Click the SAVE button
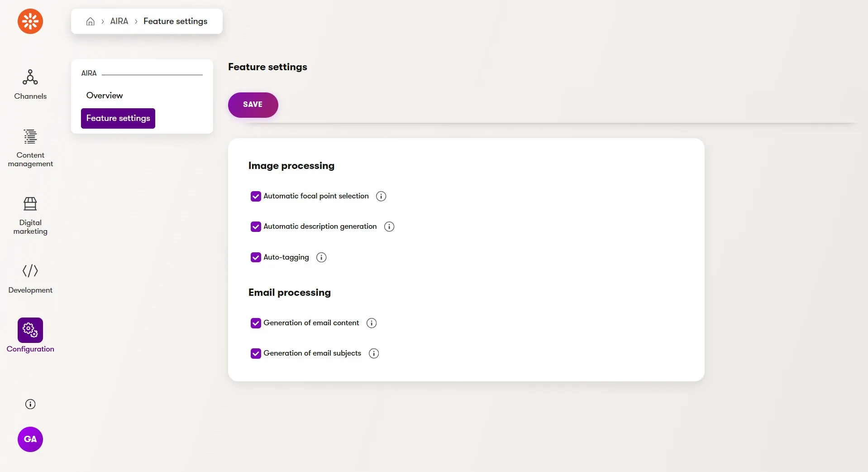Viewport: 868px width, 472px height. [x=253, y=105]
